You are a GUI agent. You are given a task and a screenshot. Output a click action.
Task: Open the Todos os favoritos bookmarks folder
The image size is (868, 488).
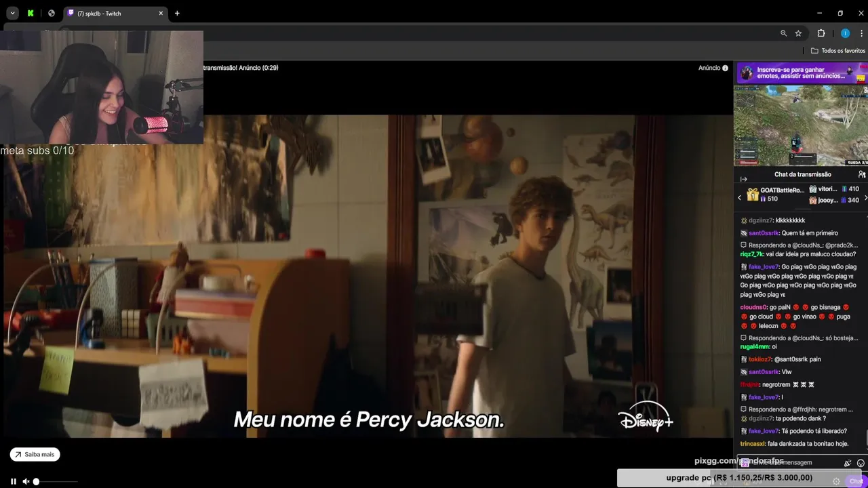[x=838, y=51]
